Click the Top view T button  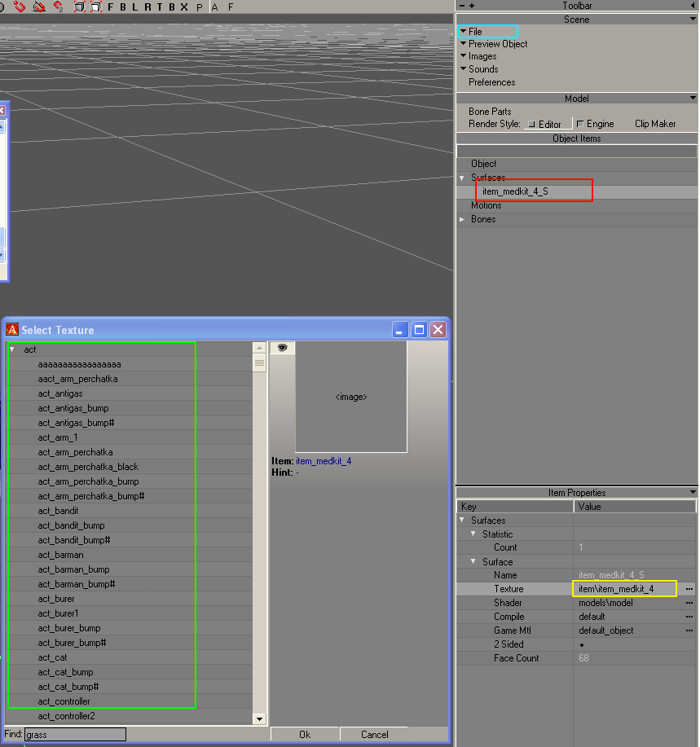pos(160,7)
